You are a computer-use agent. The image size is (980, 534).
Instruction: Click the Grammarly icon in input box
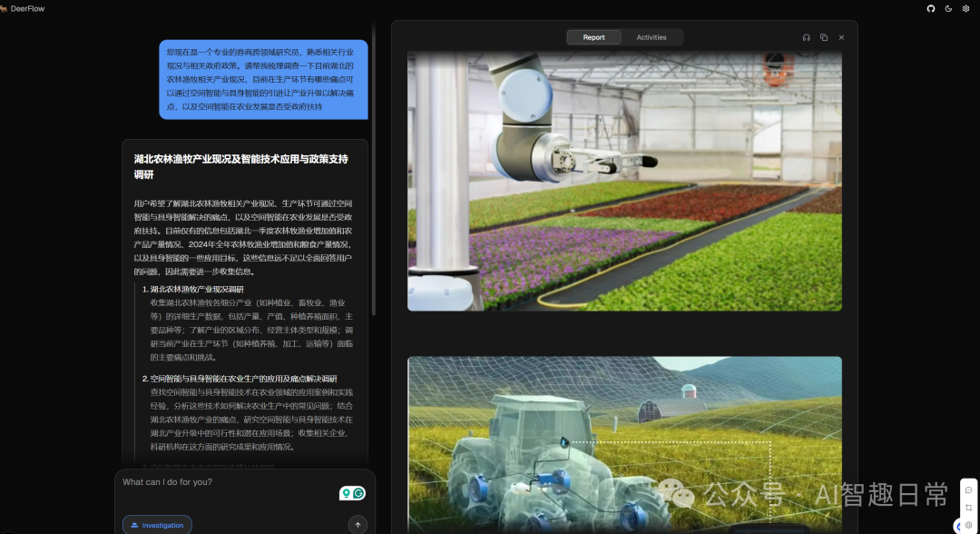(x=359, y=493)
